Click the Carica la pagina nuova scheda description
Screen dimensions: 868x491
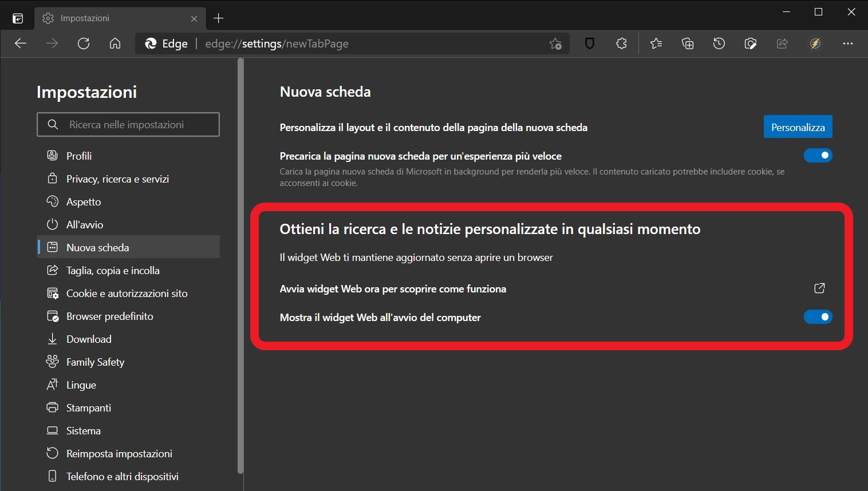[532, 177]
